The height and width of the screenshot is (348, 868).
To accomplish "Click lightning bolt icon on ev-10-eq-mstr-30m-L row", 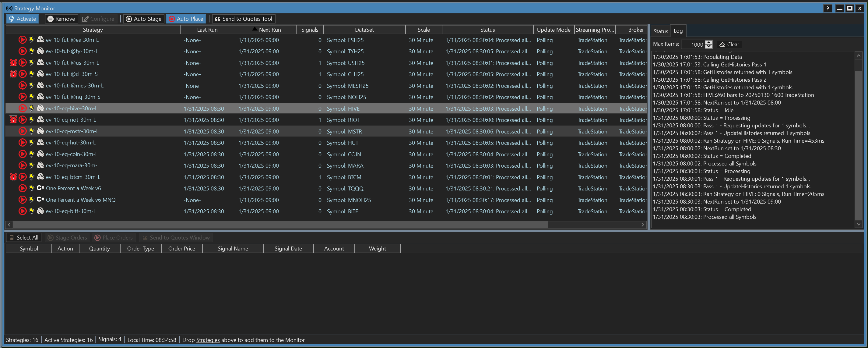I will pyautogui.click(x=32, y=131).
